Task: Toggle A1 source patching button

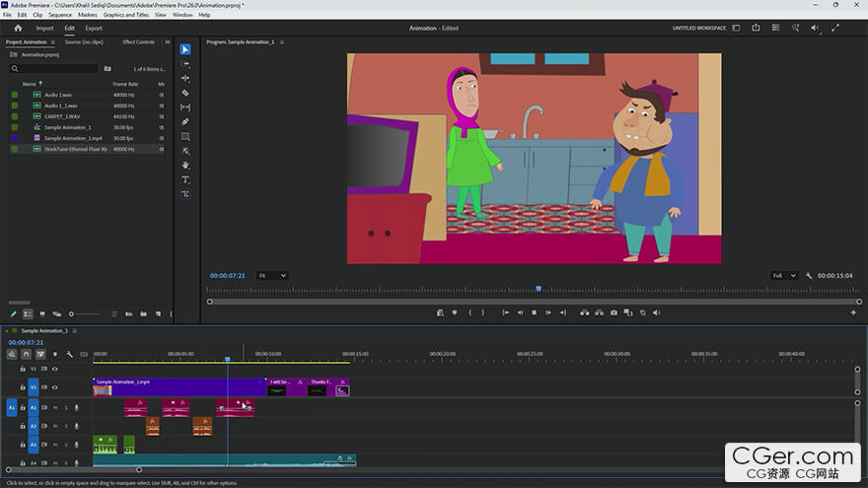Action: point(12,408)
